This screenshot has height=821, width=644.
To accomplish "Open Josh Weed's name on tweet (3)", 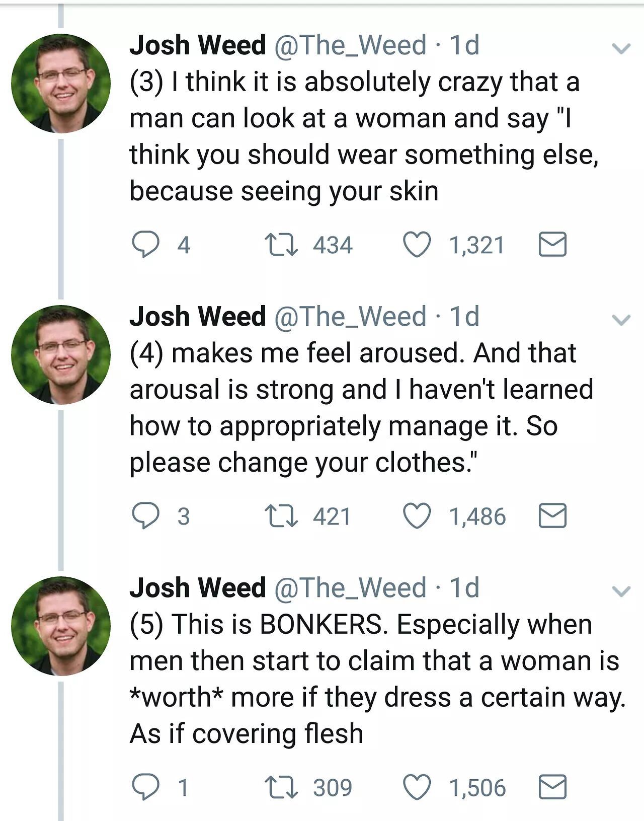I will [x=197, y=45].
